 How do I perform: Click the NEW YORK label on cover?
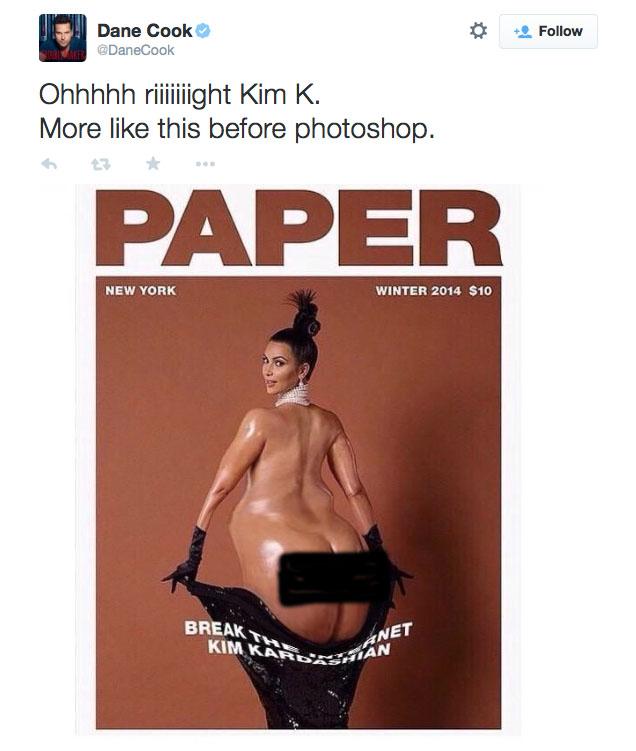[141, 291]
